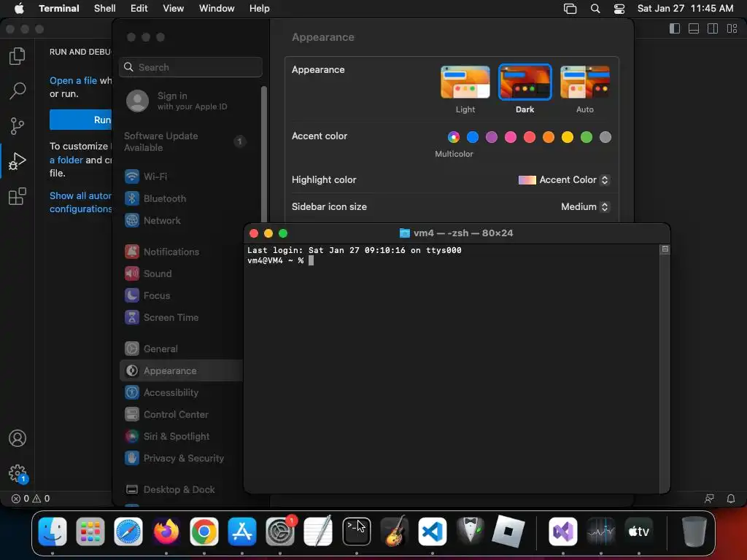Image resolution: width=747 pixels, height=560 pixels.
Task: Choose red accent color
Action: 530,137
